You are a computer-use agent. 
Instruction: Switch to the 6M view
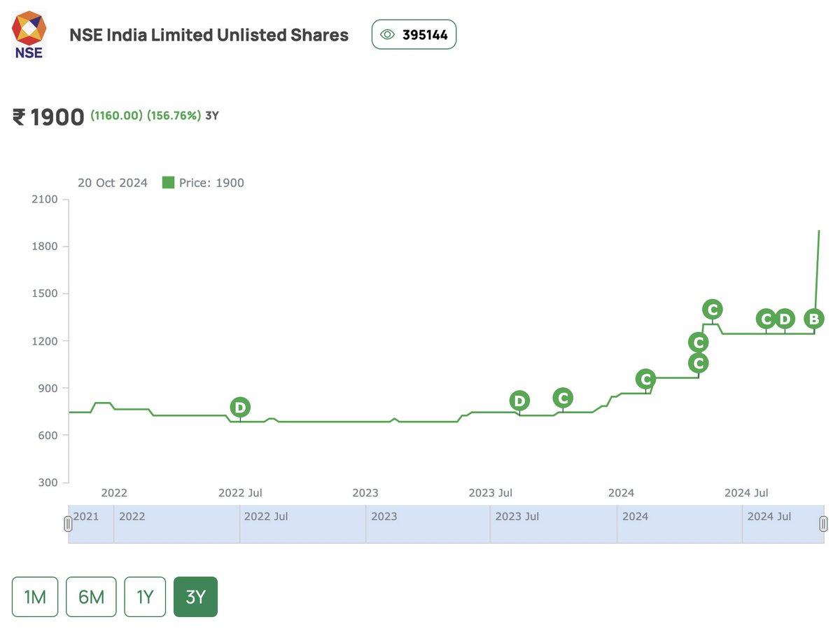coord(91,596)
